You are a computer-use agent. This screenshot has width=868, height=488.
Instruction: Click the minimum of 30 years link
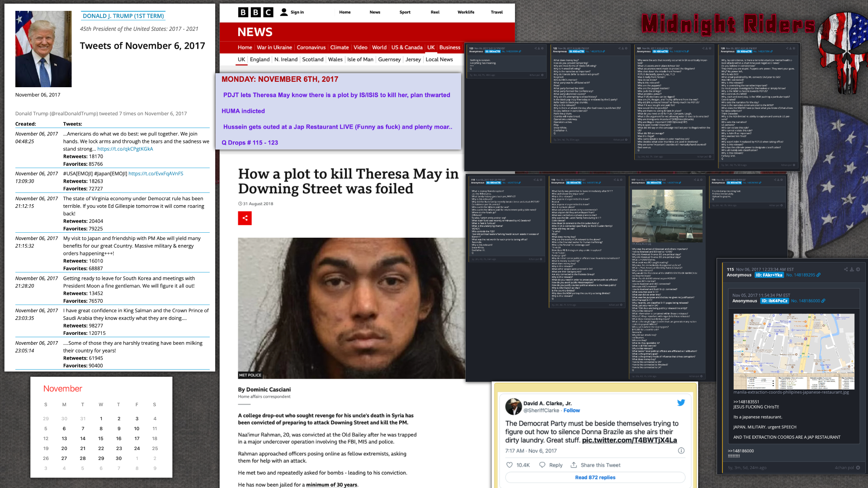tap(331, 484)
